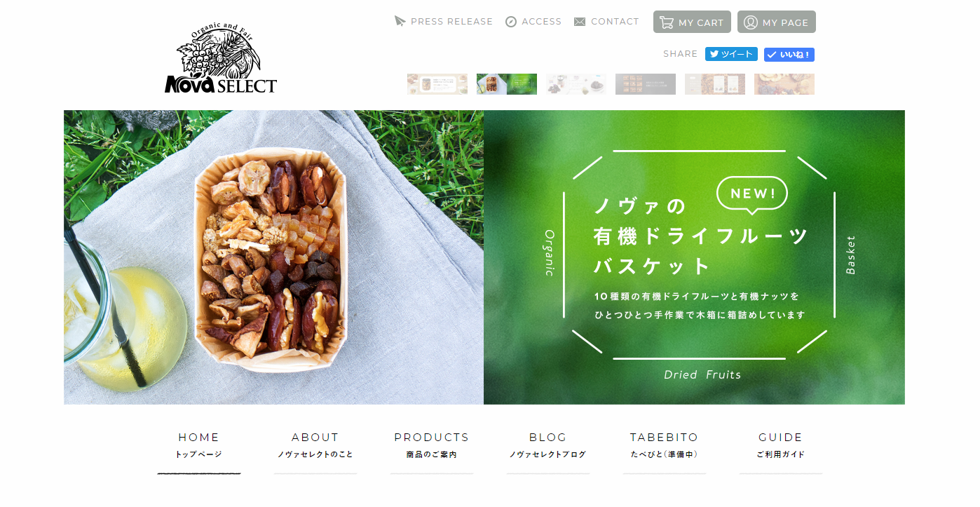The height and width of the screenshot is (507, 980).
Task: Open My Page via the user icon
Action: pos(751,22)
